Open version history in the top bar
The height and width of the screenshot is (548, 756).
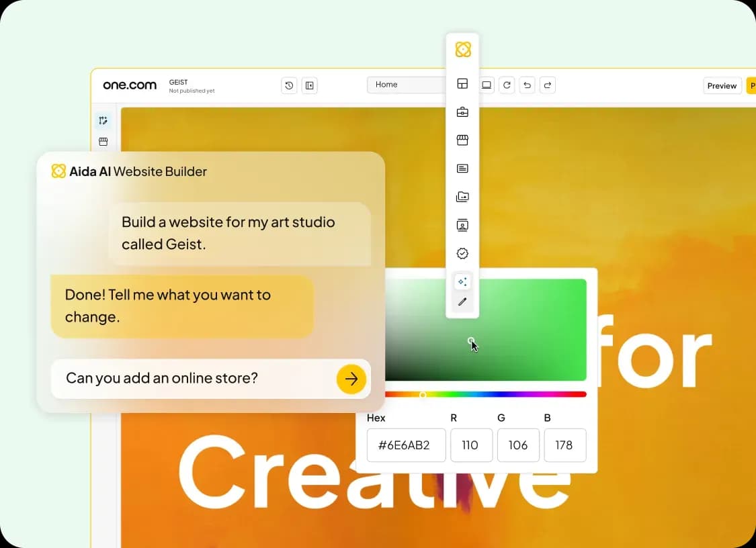pyautogui.click(x=289, y=85)
